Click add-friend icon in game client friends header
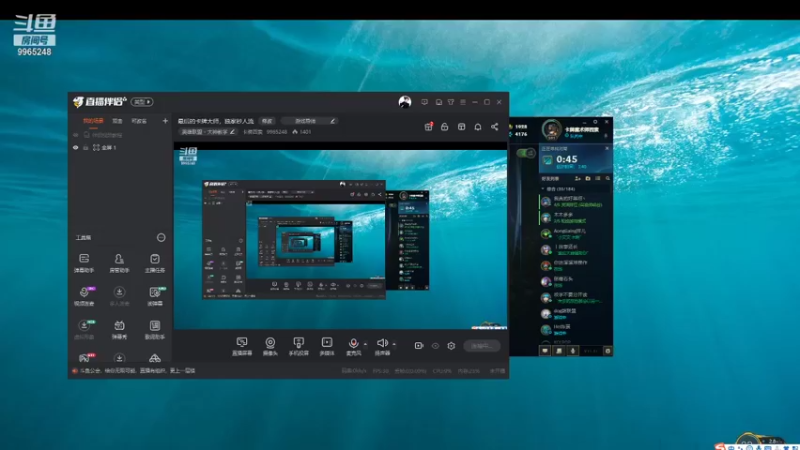The image size is (800, 450). (x=578, y=179)
